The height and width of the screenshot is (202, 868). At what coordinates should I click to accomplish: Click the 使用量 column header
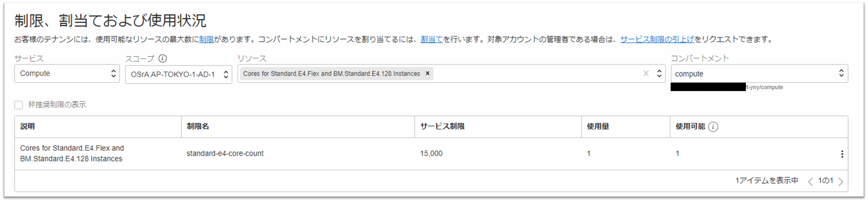(x=598, y=126)
